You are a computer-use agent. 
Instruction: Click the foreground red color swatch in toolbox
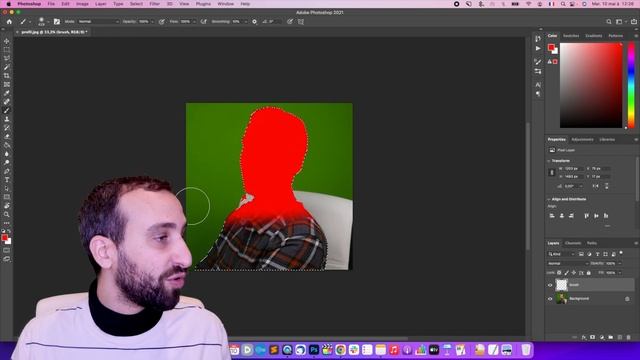(4, 238)
